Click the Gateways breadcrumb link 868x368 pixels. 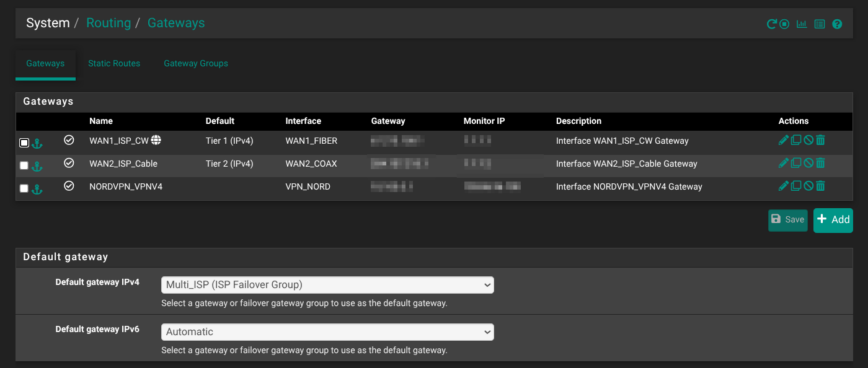click(176, 23)
